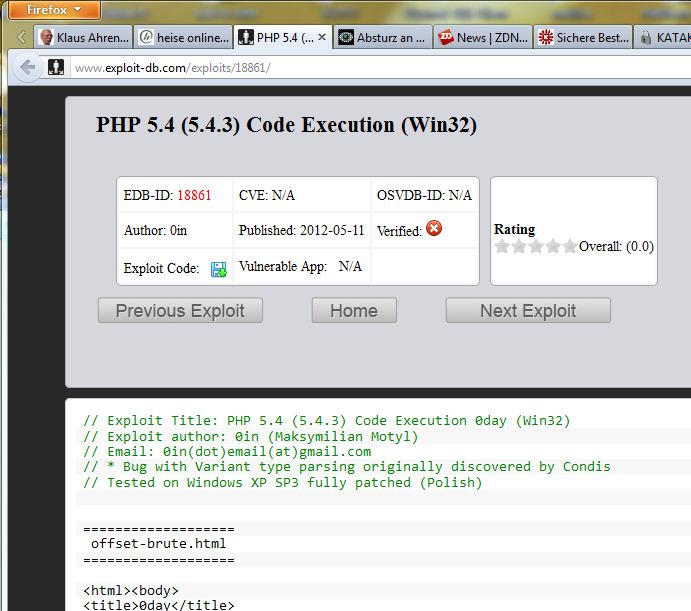Click the Exploit author comment line
691x611 pixels.
pyautogui.click(x=250, y=436)
